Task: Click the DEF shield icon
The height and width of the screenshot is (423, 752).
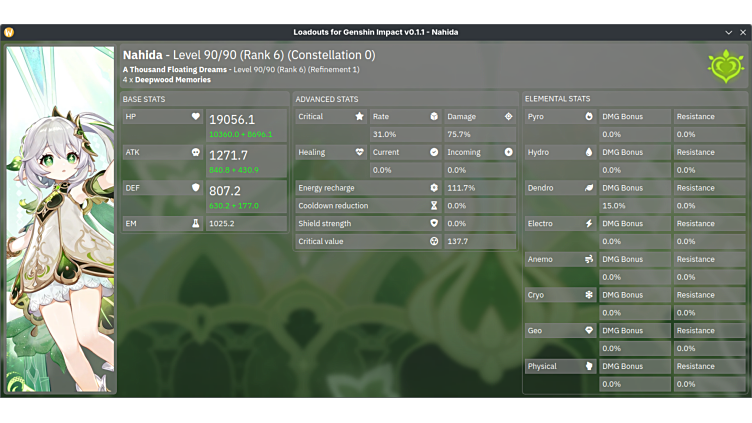Action: tap(196, 188)
